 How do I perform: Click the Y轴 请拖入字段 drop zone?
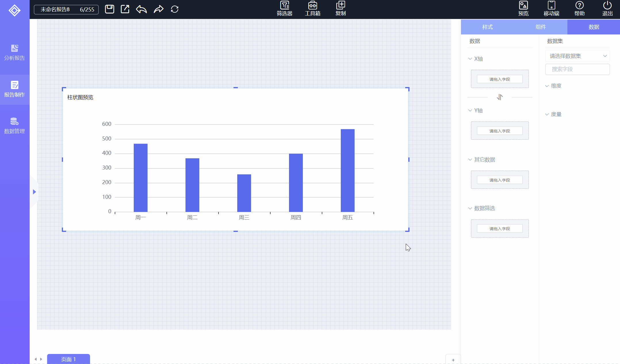pos(500,131)
